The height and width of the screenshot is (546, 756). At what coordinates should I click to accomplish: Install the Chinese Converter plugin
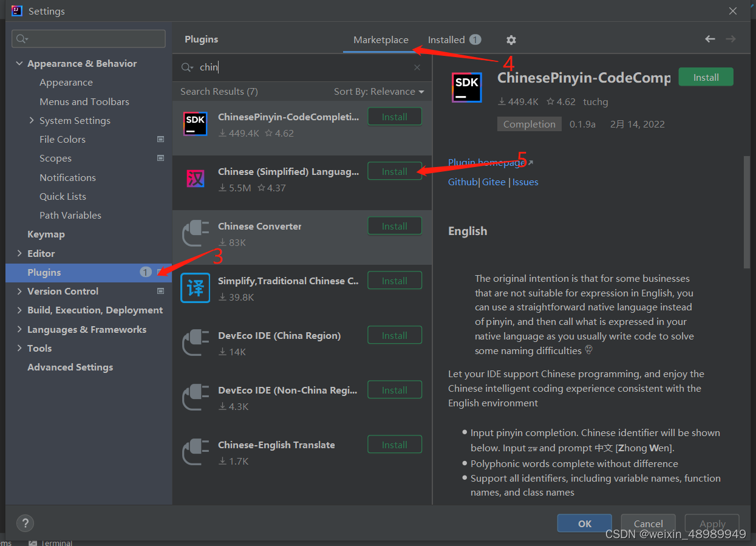click(x=395, y=226)
